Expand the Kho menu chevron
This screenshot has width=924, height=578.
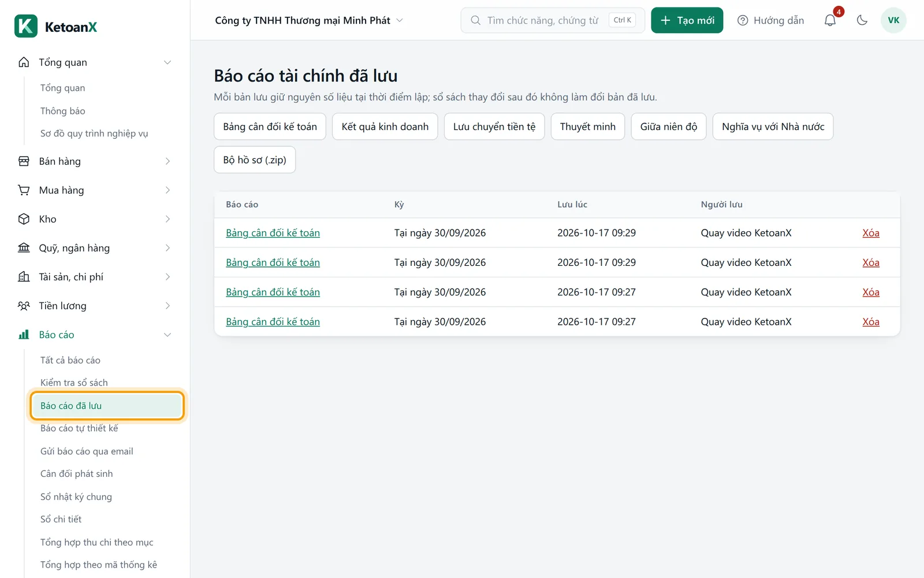point(167,219)
